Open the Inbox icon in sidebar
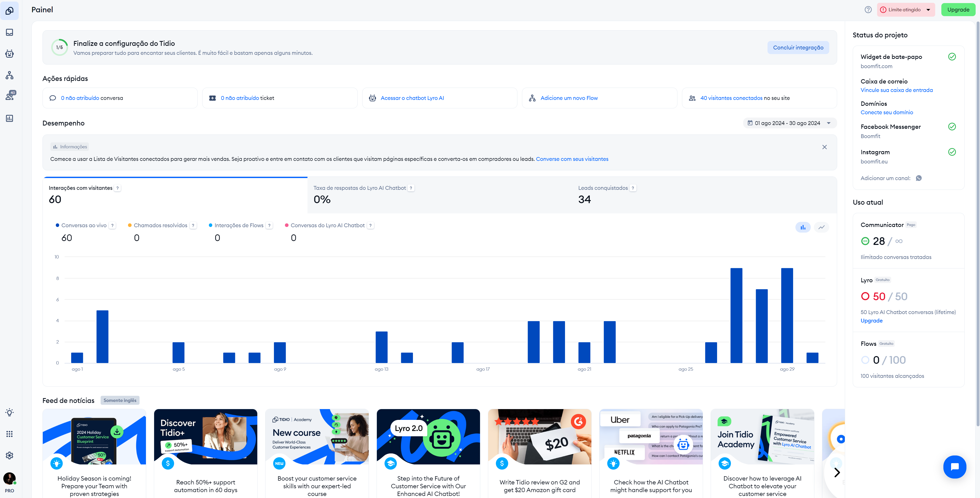The width and height of the screenshot is (980, 498). click(x=9, y=32)
